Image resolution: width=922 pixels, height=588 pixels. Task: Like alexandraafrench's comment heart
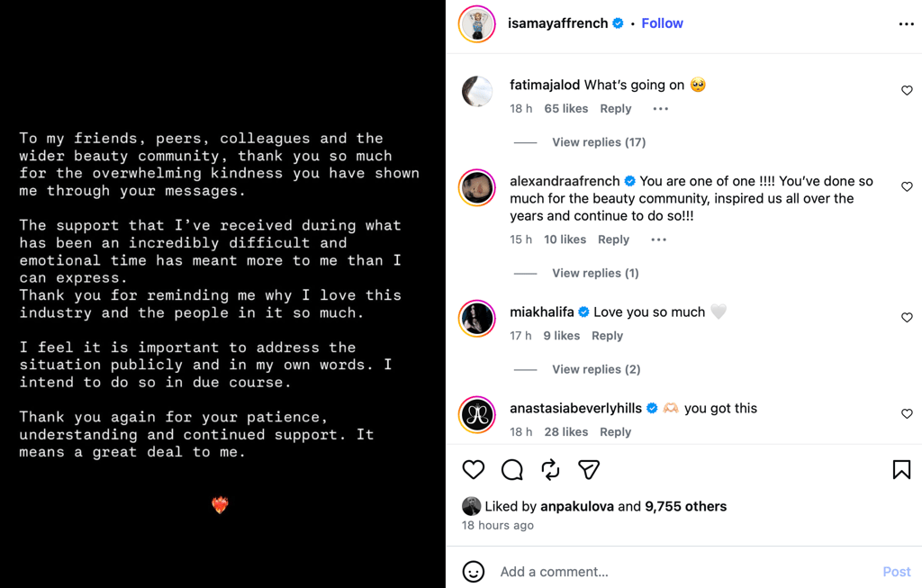click(907, 187)
